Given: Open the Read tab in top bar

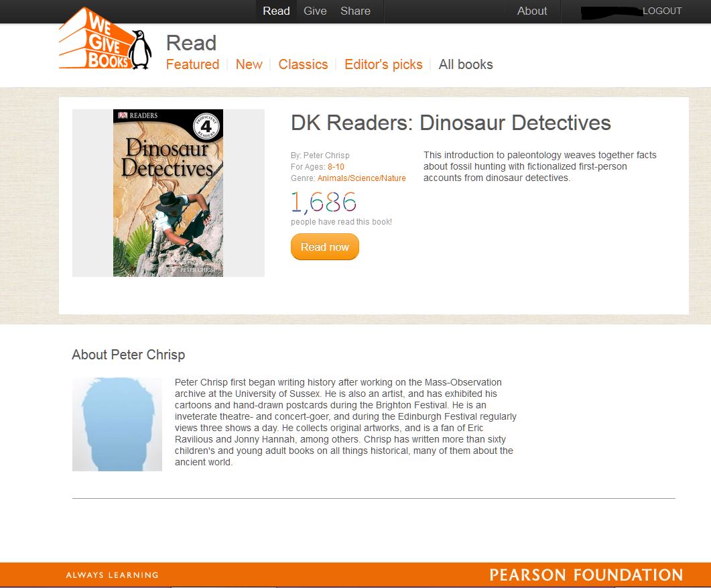Looking at the screenshot, I should [276, 11].
